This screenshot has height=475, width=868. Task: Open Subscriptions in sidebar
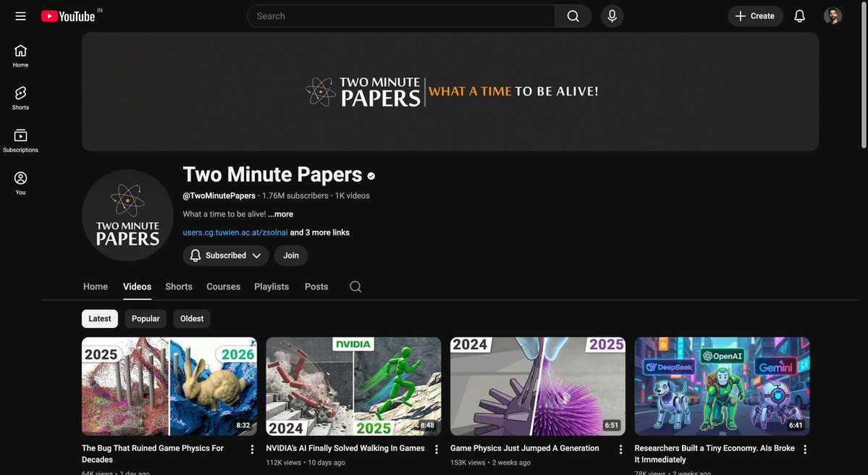pyautogui.click(x=20, y=141)
